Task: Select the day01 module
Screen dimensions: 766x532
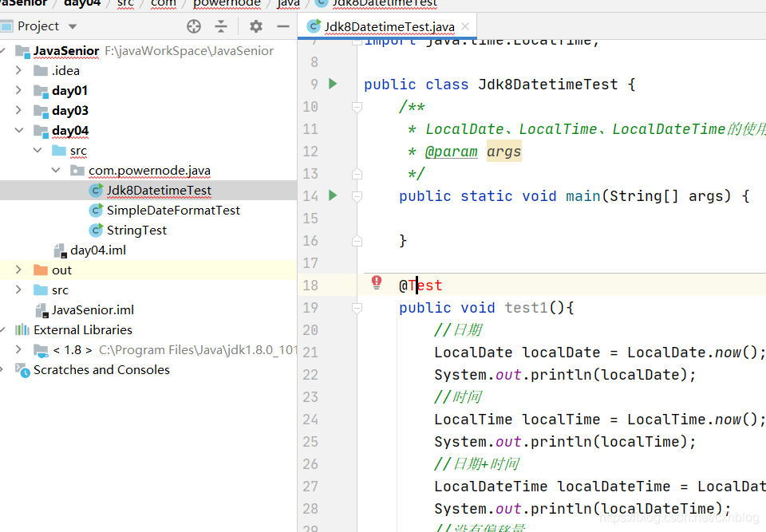Action: (x=70, y=91)
